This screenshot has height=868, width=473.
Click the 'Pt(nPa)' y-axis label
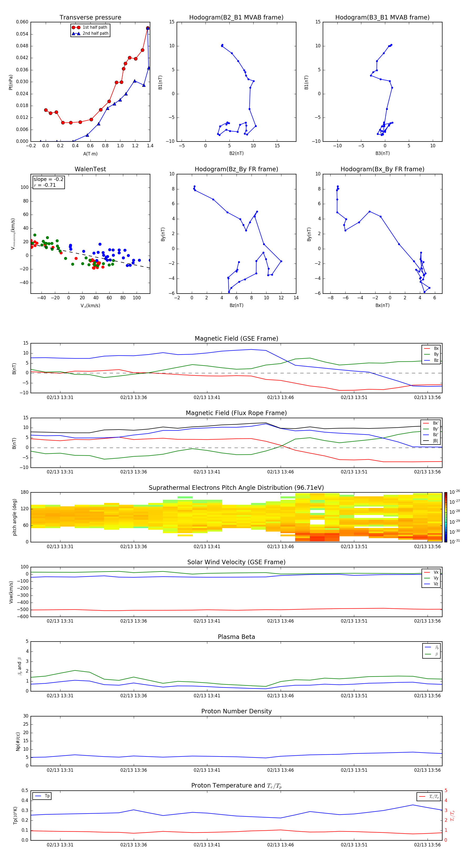[11, 82]
